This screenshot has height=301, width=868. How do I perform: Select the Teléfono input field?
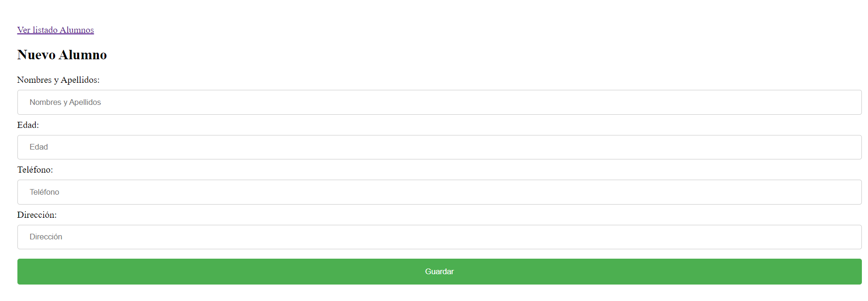pyautogui.click(x=439, y=192)
